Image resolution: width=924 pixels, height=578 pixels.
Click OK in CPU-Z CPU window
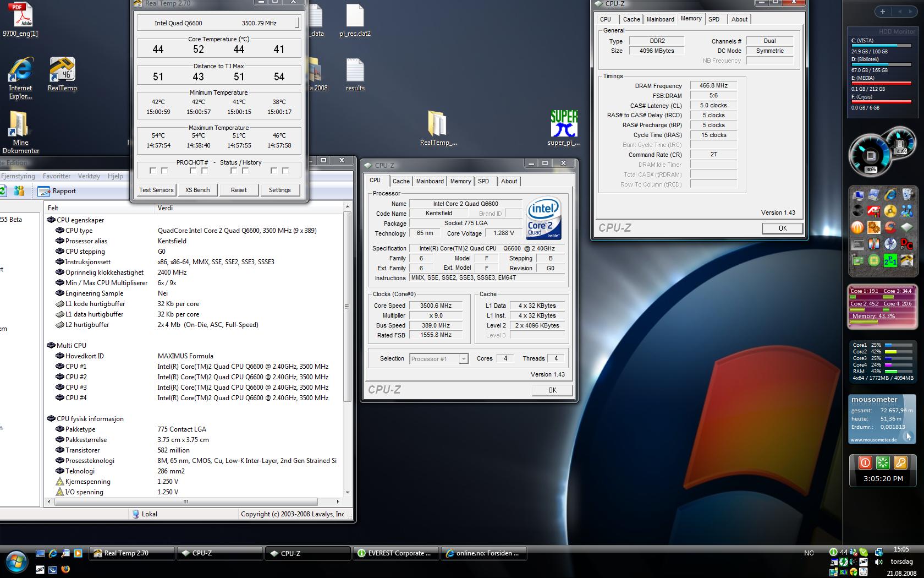(x=552, y=390)
